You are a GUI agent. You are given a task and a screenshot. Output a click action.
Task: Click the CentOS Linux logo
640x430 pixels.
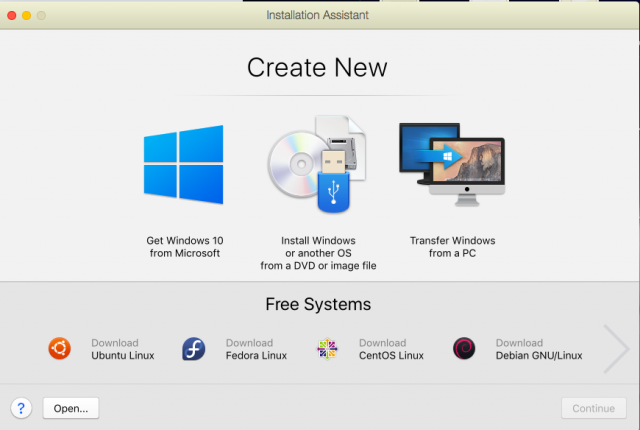tap(327, 349)
